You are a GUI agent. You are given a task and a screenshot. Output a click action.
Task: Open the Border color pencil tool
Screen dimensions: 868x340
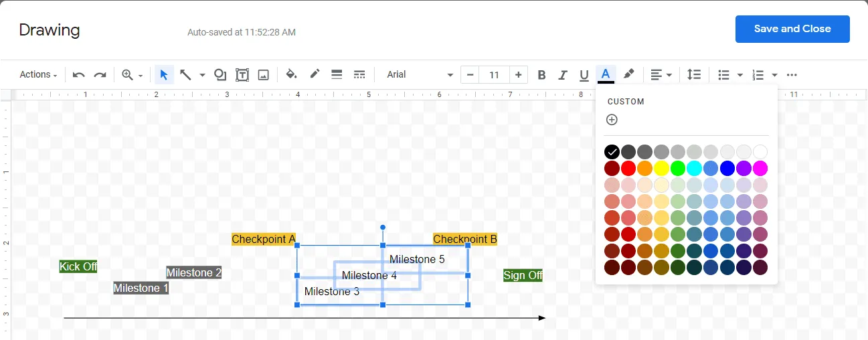pos(315,74)
